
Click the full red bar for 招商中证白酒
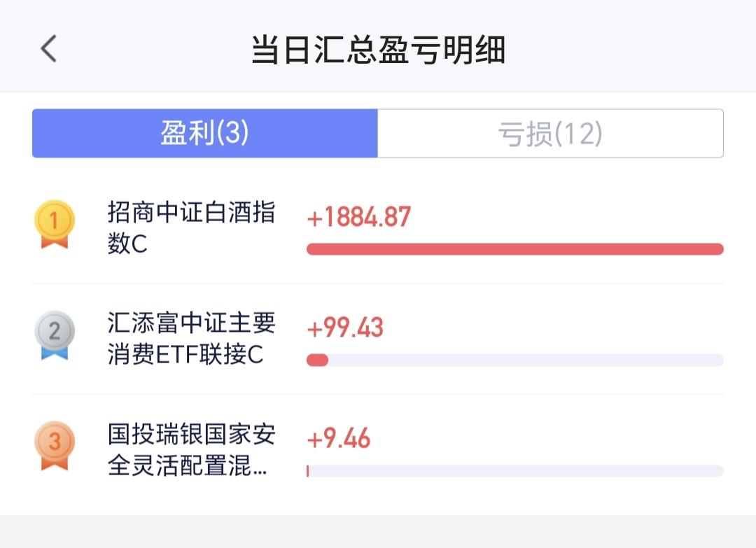tap(514, 249)
